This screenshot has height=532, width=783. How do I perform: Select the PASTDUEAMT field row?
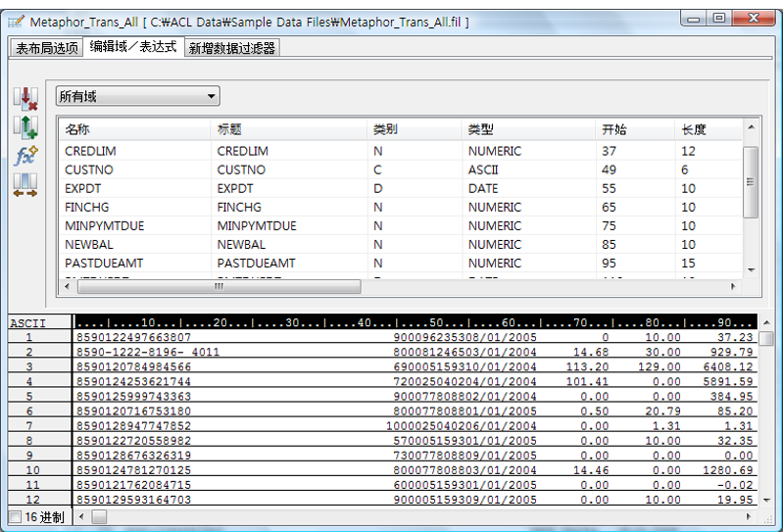(104, 264)
